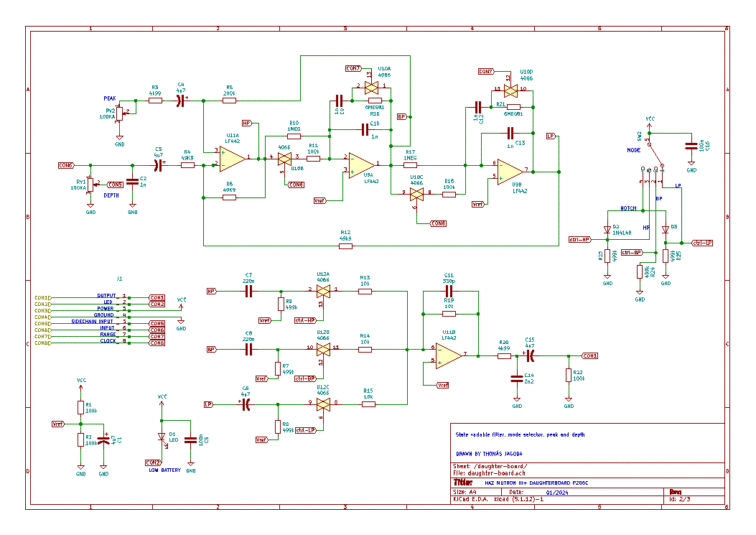Screen dimensions: 756x535
Task: Click the U10C 4066 analog switch symbol
Action: pos(416,195)
